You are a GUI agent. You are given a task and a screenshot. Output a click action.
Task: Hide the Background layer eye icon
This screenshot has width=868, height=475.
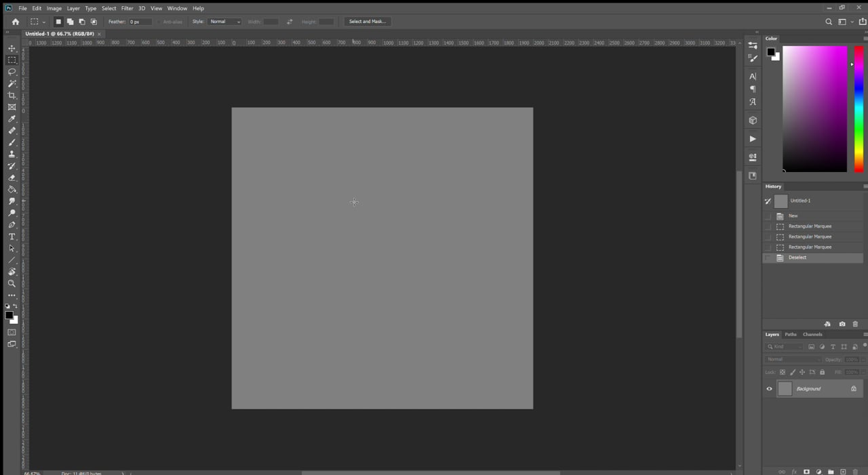click(769, 389)
